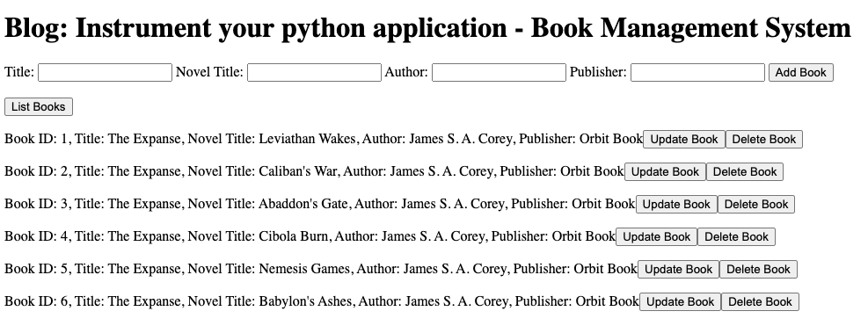This screenshot has width=868, height=333.
Task: Update Book for Caliban's War
Action: pyautogui.click(x=665, y=172)
